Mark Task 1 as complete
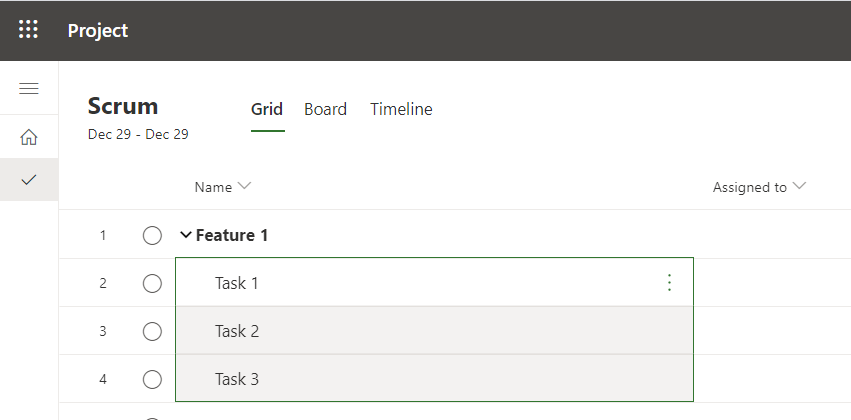Screen dimensions: 851x420 tap(152, 284)
